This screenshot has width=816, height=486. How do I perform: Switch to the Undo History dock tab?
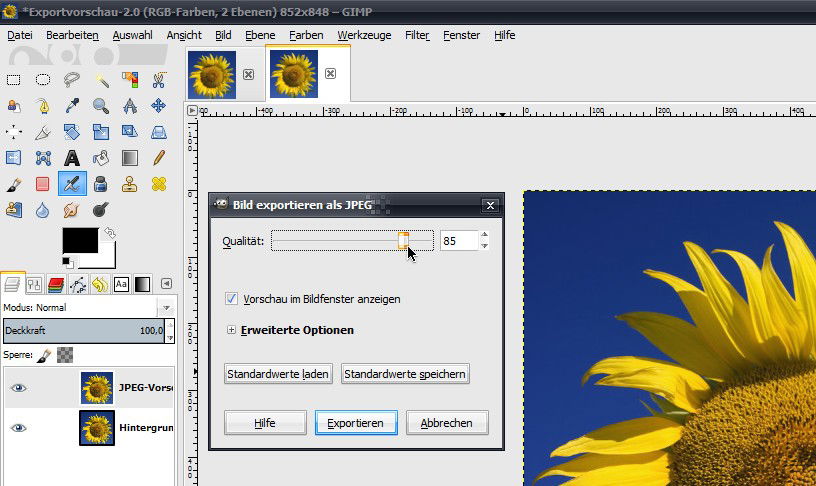[x=99, y=284]
